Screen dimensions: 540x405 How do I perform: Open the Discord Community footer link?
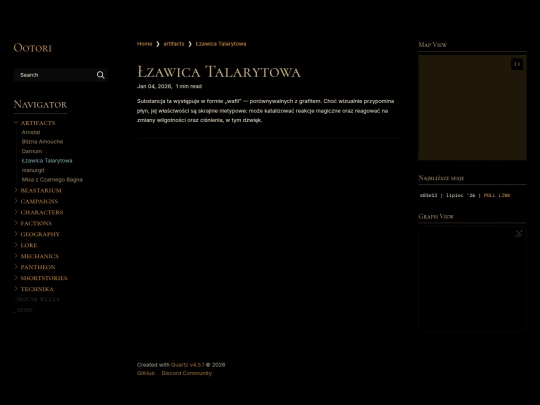pos(187,373)
